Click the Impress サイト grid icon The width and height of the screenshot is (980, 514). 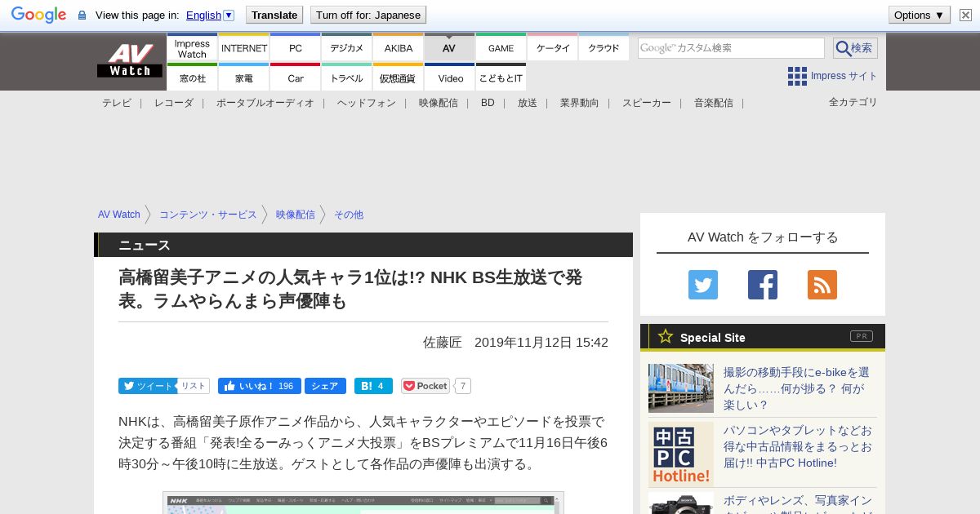pos(797,77)
